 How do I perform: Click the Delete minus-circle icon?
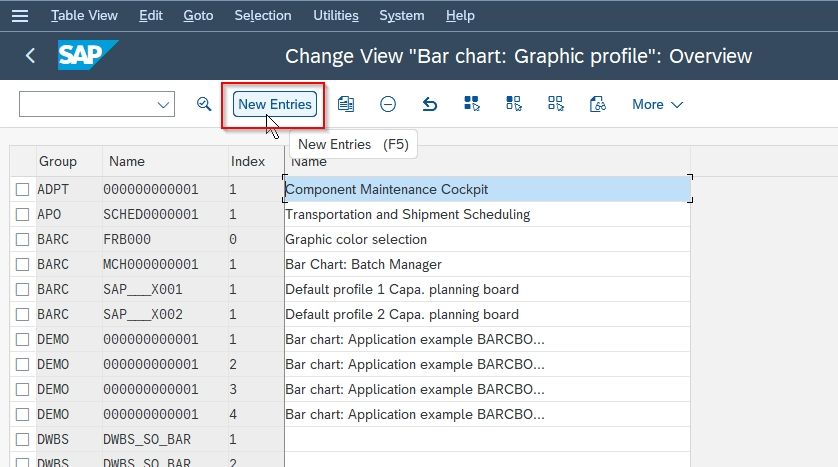388,104
